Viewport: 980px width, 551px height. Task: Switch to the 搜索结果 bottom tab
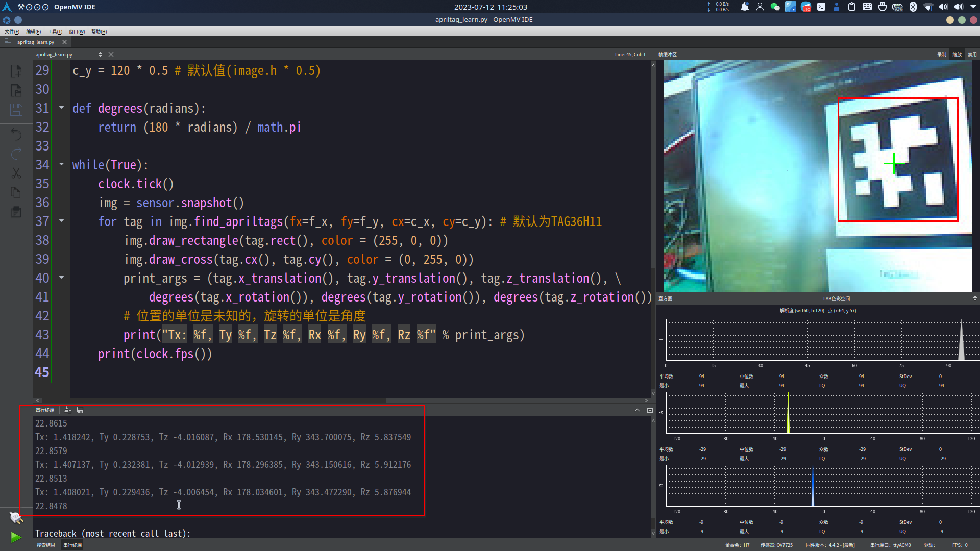click(x=46, y=545)
